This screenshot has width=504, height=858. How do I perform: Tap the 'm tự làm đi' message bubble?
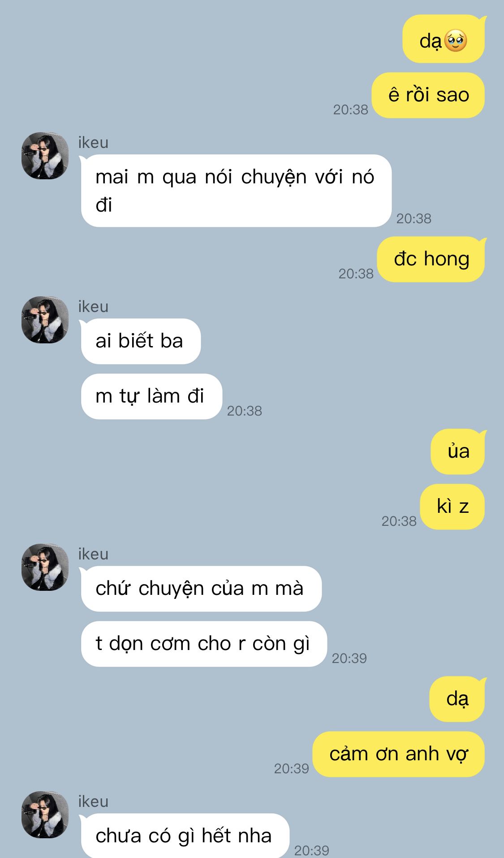pos(151,396)
